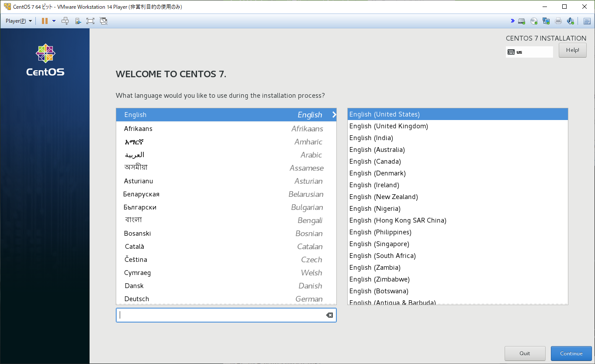Image resolution: width=595 pixels, height=364 pixels.
Task: Select English (Australia) locale
Action: point(458,150)
